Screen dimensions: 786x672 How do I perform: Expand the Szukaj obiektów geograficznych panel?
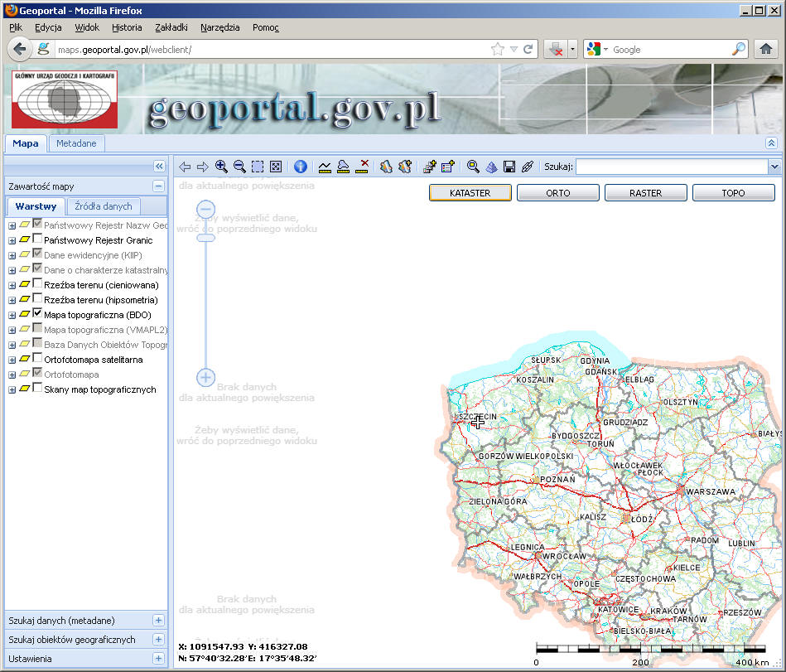coord(158,640)
